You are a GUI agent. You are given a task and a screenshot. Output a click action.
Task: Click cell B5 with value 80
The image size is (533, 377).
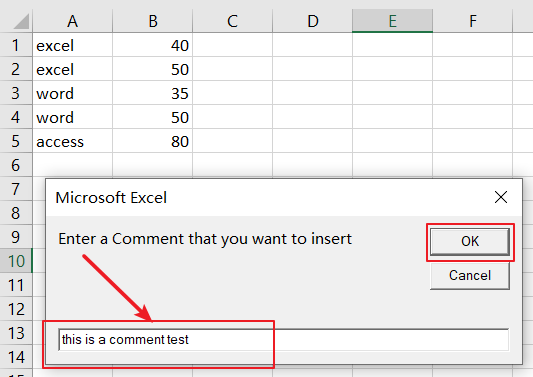pyautogui.click(x=153, y=141)
